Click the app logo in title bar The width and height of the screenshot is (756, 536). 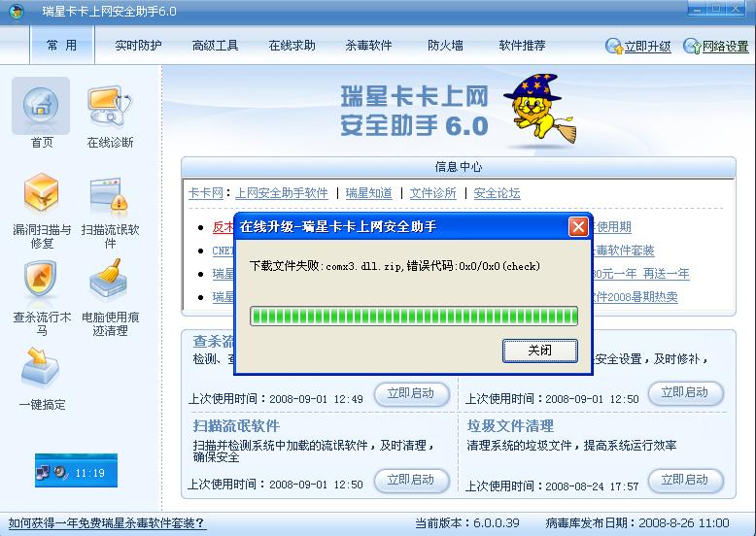17,11
